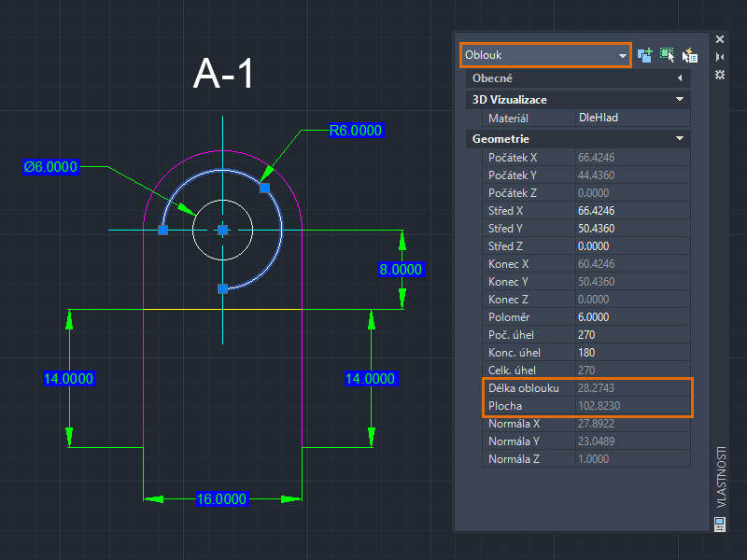Click the Materiál value DleHlad

(633, 118)
